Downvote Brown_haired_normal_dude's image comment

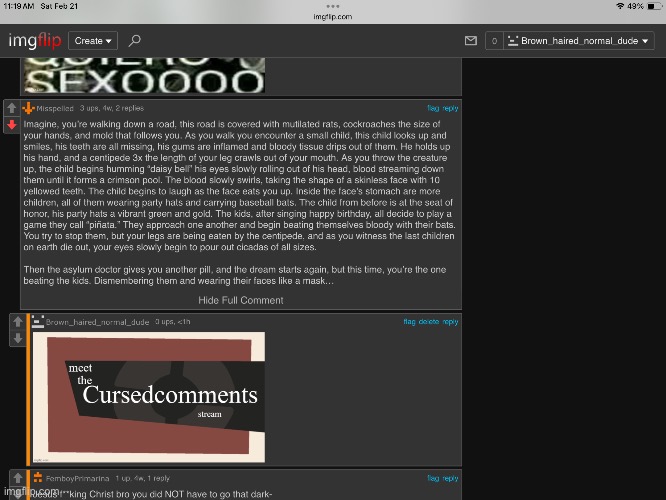point(19,337)
